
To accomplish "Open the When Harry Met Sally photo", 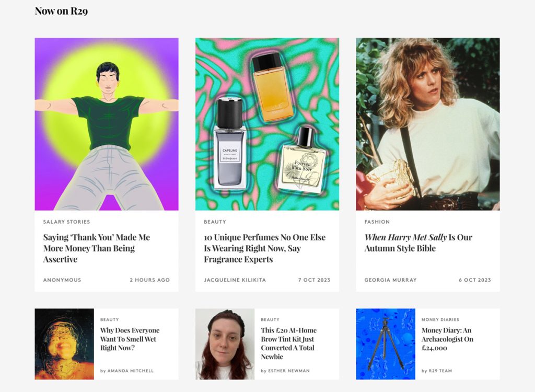I will (428, 124).
